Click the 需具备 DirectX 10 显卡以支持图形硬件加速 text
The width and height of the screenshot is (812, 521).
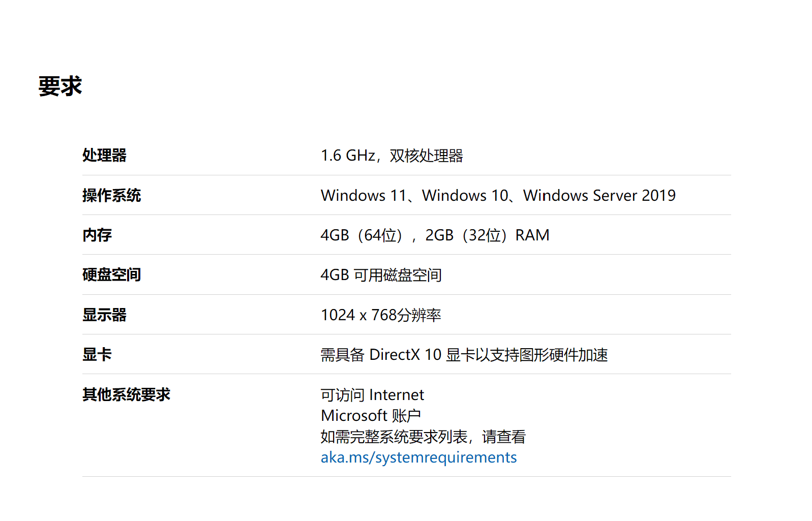click(464, 355)
